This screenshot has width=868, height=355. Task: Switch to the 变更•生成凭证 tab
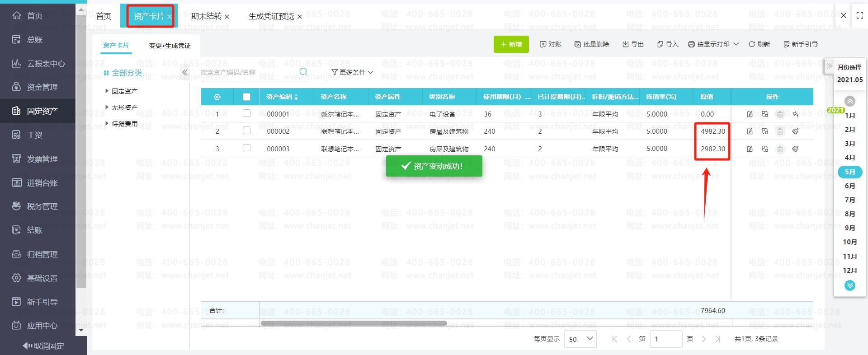170,46
